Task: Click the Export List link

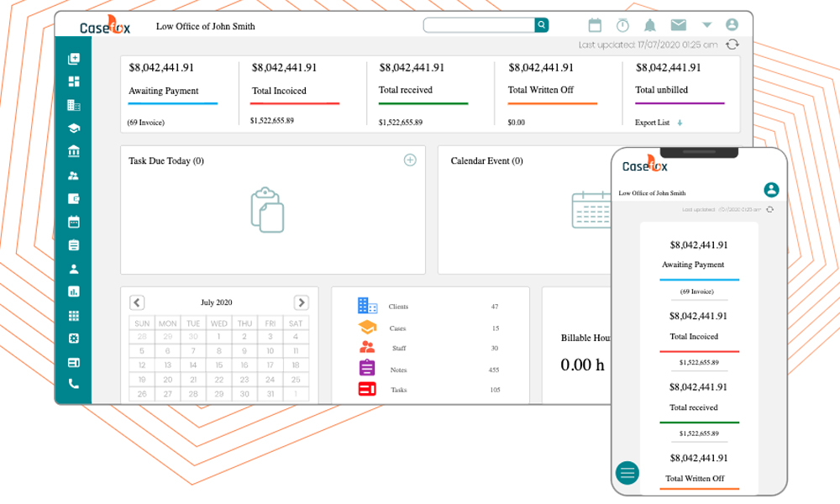Action: click(652, 123)
